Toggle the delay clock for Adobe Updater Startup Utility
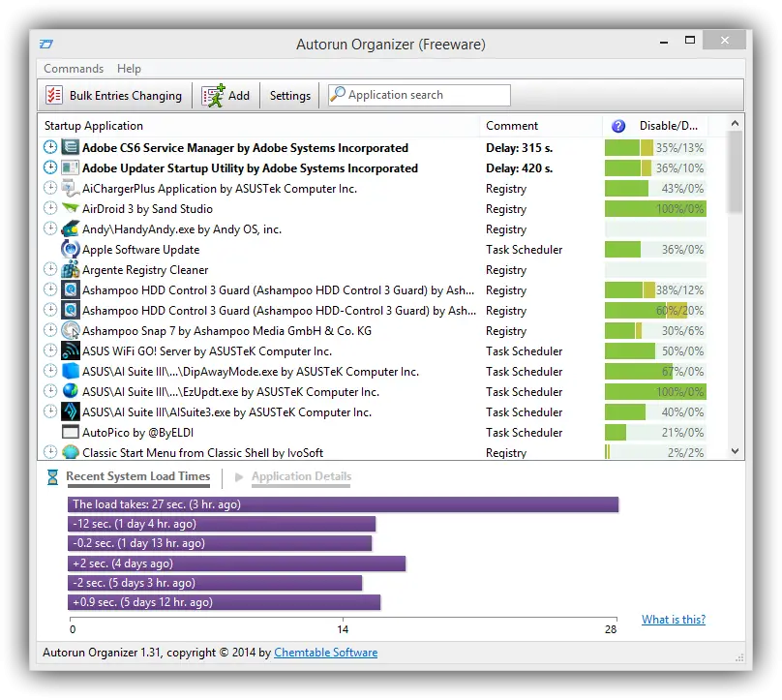This screenshot has width=782, height=700. pos(50,167)
